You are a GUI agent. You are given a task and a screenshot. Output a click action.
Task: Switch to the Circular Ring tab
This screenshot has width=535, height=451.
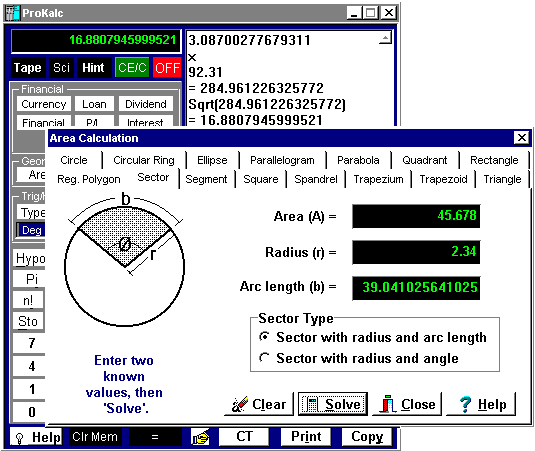(x=144, y=160)
